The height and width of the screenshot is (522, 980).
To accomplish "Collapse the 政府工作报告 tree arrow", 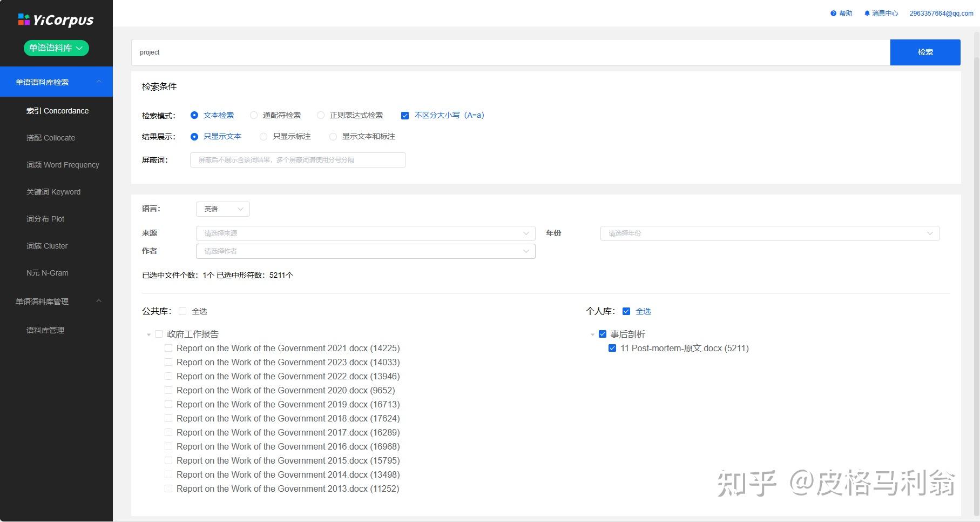I will (x=148, y=335).
